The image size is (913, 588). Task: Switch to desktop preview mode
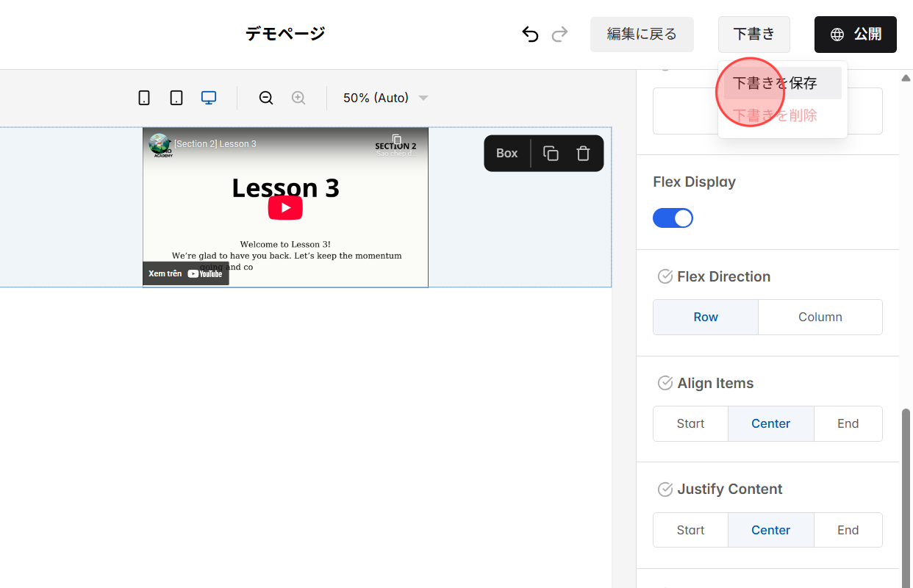pyautogui.click(x=208, y=97)
